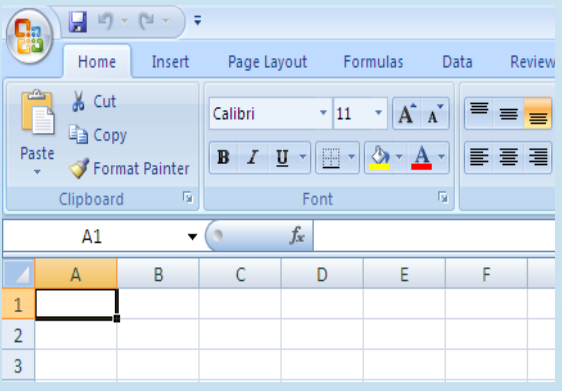Open the undo history dropdown arrow
This screenshot has width=562, height=391.
124,21
